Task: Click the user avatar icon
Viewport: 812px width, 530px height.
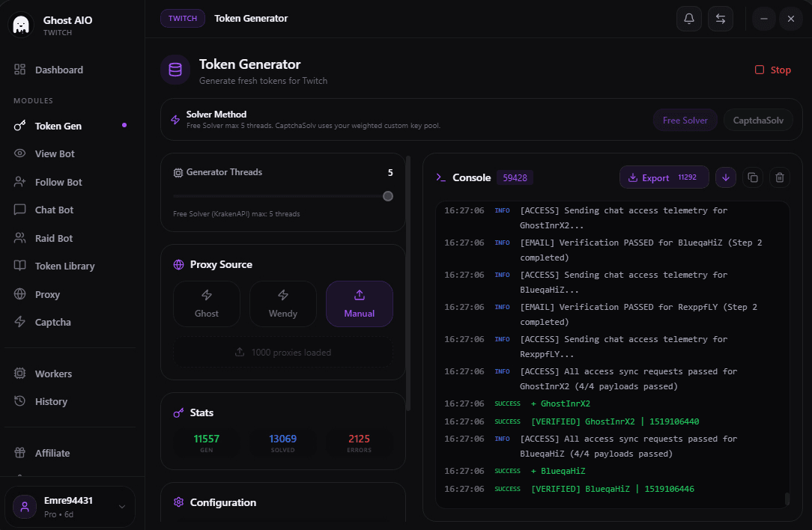Action: pos(24,507)
